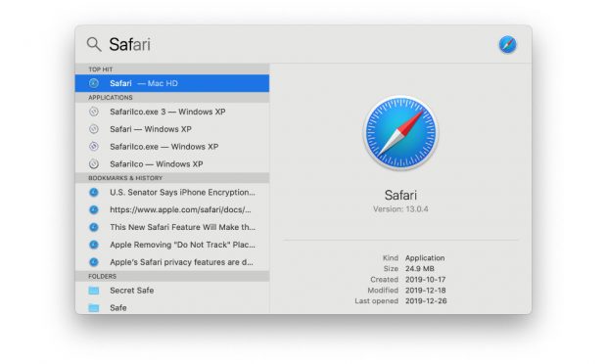Select the Safe folder result
This screenshot has width=607, height=364.
(172, 307)
